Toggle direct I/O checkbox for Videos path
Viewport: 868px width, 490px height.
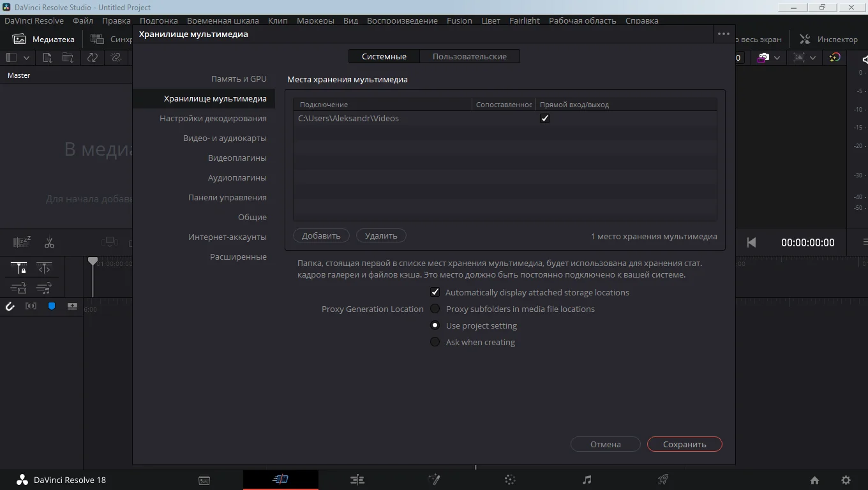[x=544, y=118]
